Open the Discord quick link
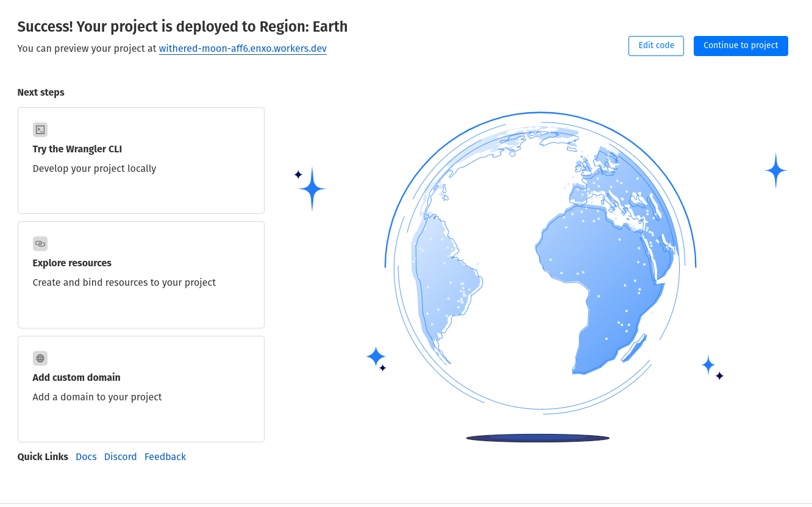This screenshot has height=507, width=812. 120,456
